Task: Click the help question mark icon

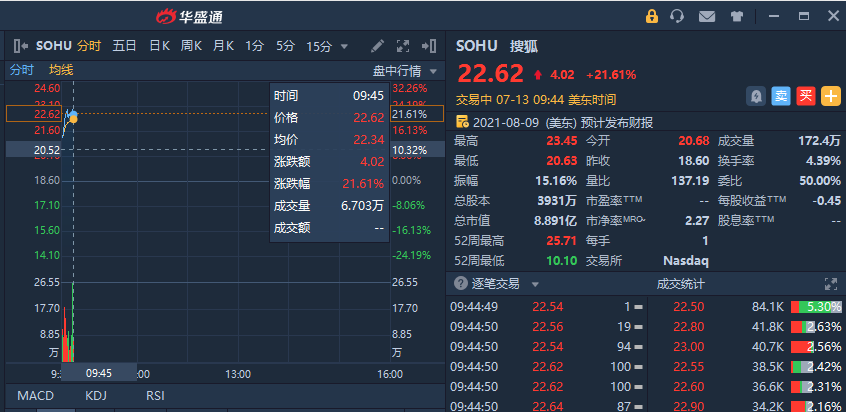Action: click(x=461, y=284)
